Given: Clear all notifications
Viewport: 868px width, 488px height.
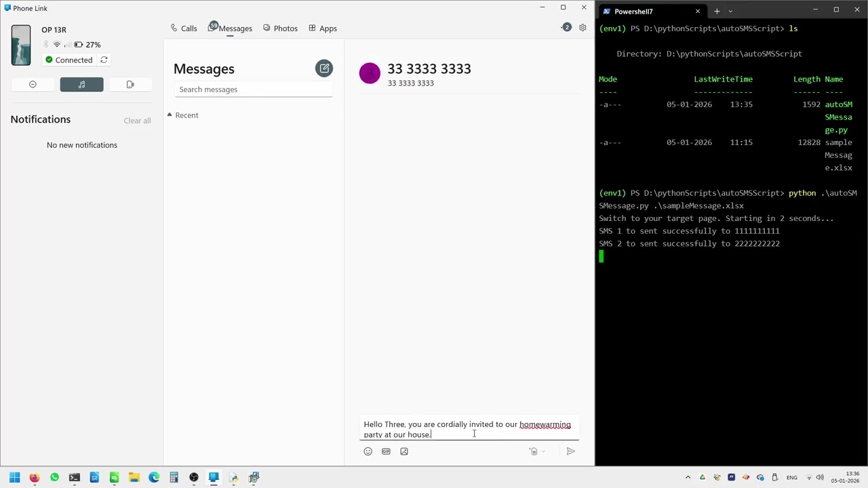Looking at the screenshot, I should point(137,121).
